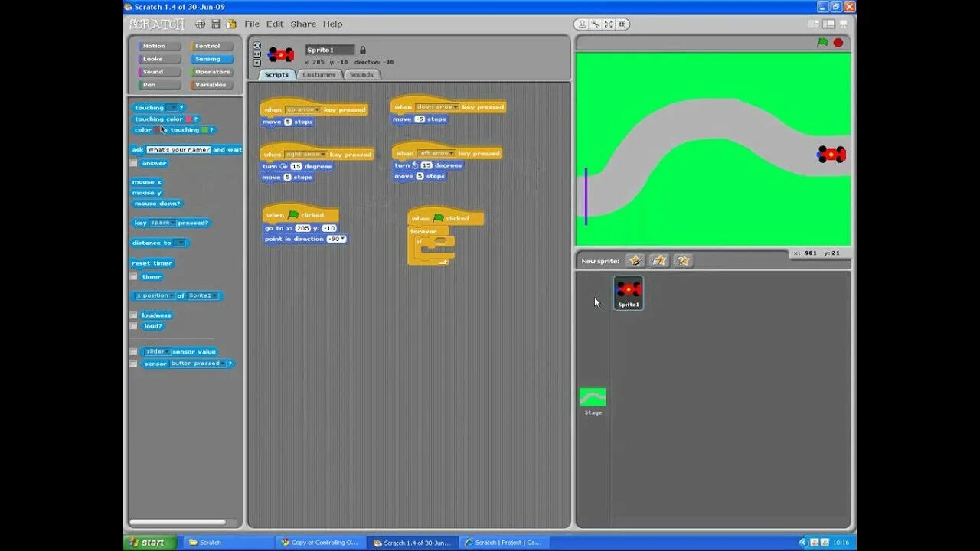The image size is (980, 551).
Task: Toggle the loudness reporter checkbox
Action: 133,315
